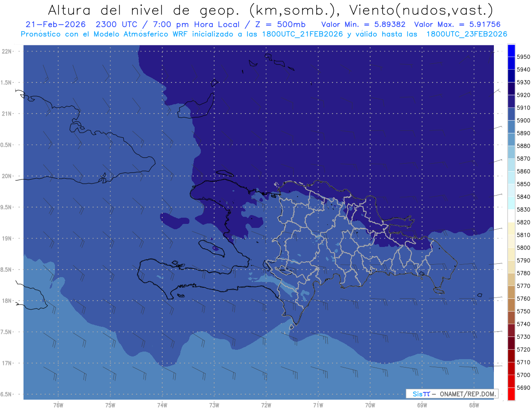Click the '5920' color bar value

pyautogui.click(x=523, y=95)
